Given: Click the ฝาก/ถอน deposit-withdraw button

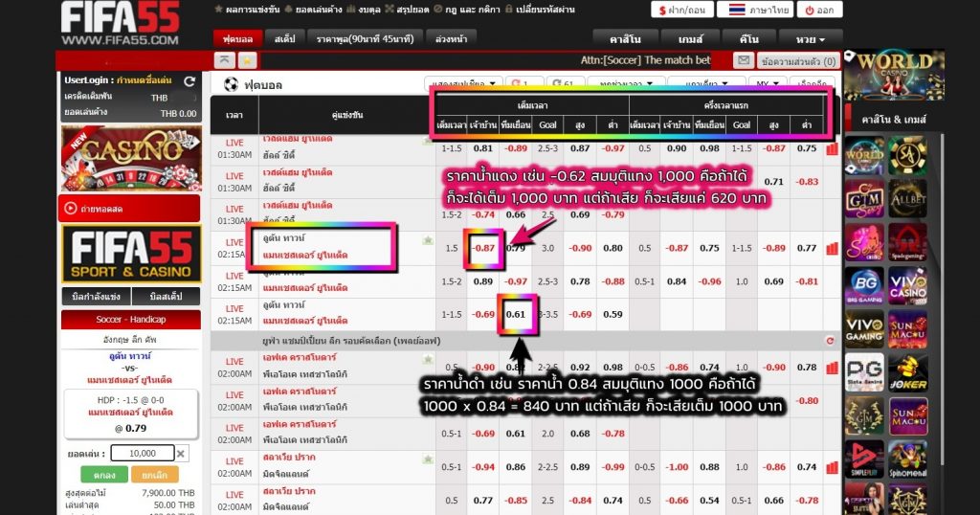Looking at the screenshot, I should point(681,10).
